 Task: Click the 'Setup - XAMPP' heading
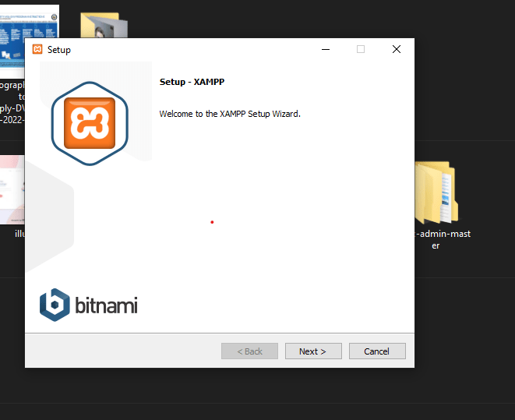click(192, 82)
